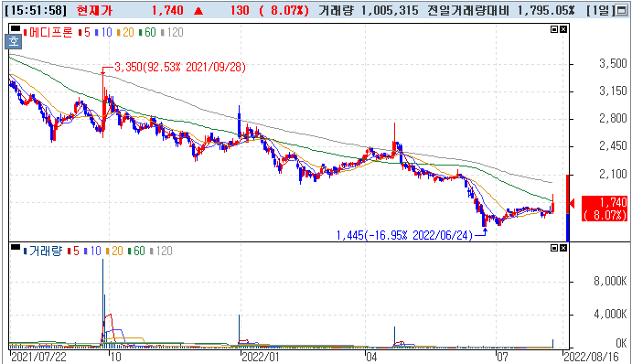
Task: Toggle the 10-day volume average legend
Action: point(92,251)
